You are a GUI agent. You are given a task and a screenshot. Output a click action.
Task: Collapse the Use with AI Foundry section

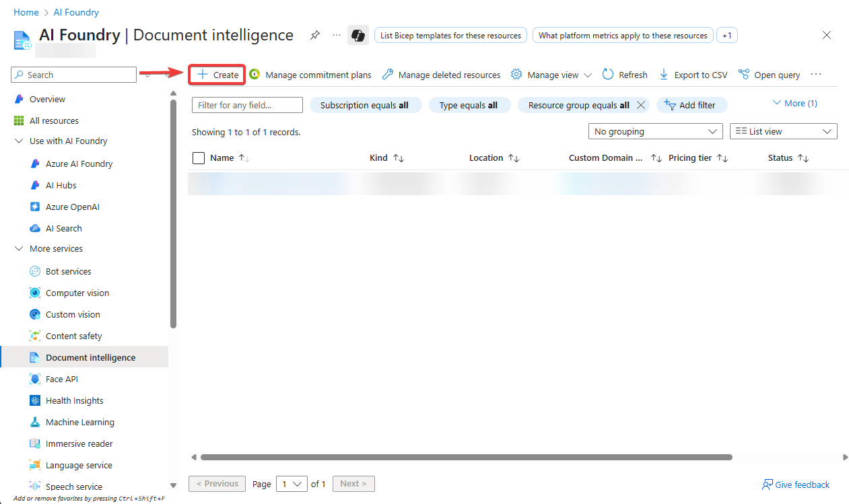19,141
